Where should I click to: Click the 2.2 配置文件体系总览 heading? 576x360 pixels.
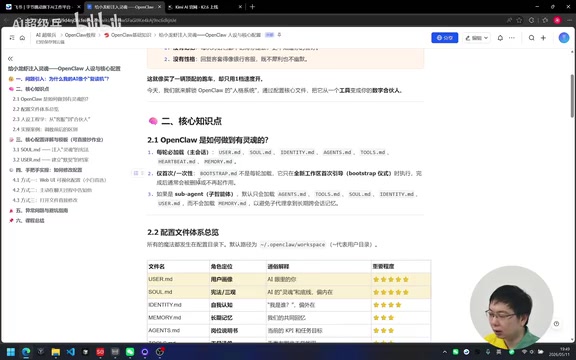[183, 232]
